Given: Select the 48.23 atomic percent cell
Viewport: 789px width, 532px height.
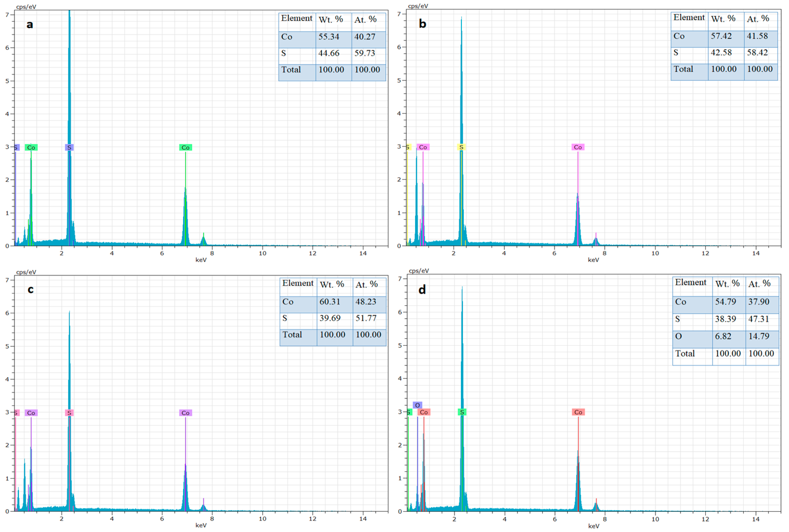Looking at the screenshot, I should pyautogui.click(x=366, y=302).
